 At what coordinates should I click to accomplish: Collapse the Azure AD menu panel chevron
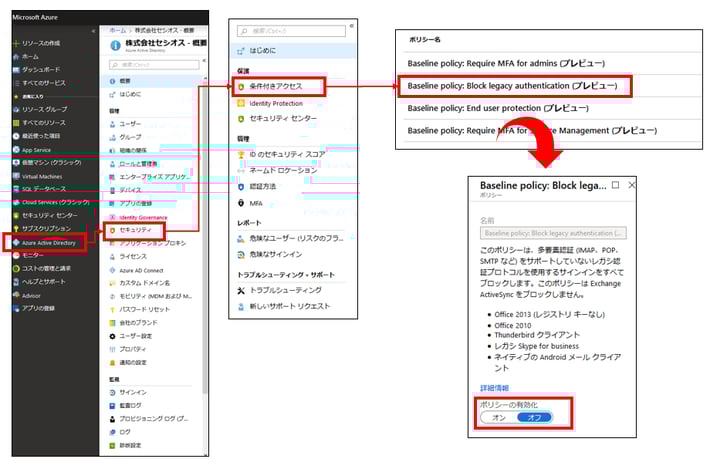pyautogui.click(x=204, y=60)
